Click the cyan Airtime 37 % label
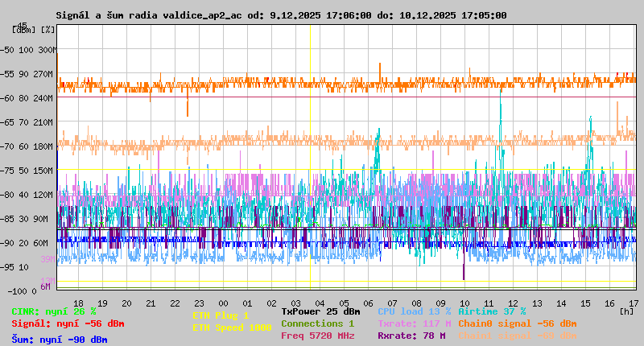Image resolution: width=644 pixels, height=346 pixels. [x=492, y=311]
